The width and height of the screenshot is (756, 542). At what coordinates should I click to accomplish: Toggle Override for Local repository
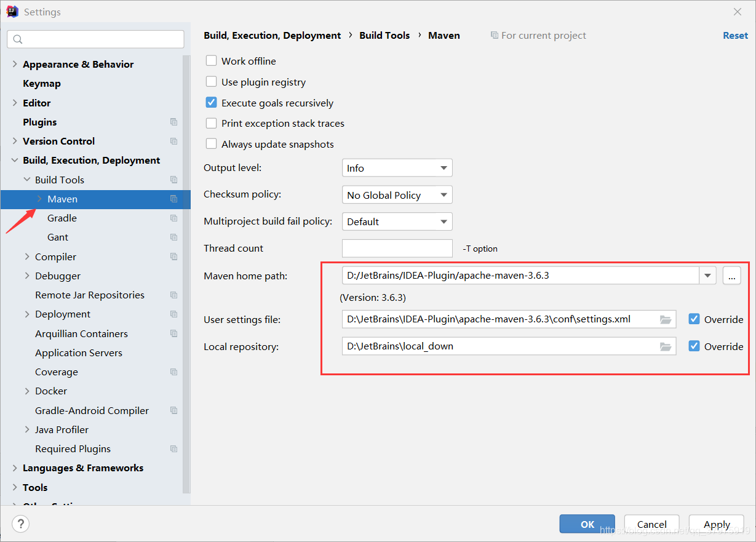click(x=694, y=346)
